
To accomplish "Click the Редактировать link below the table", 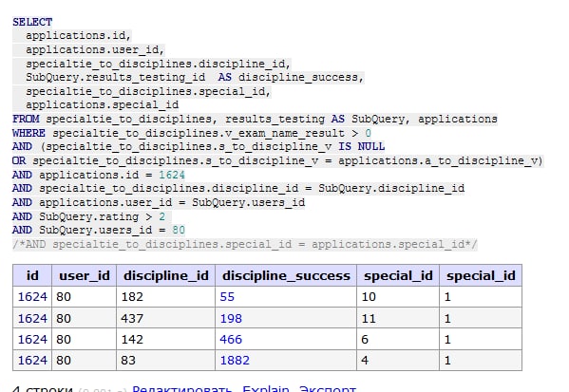I will 181,389.
